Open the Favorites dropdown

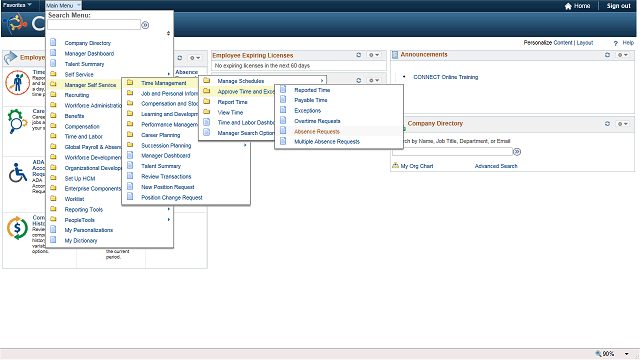17,5
